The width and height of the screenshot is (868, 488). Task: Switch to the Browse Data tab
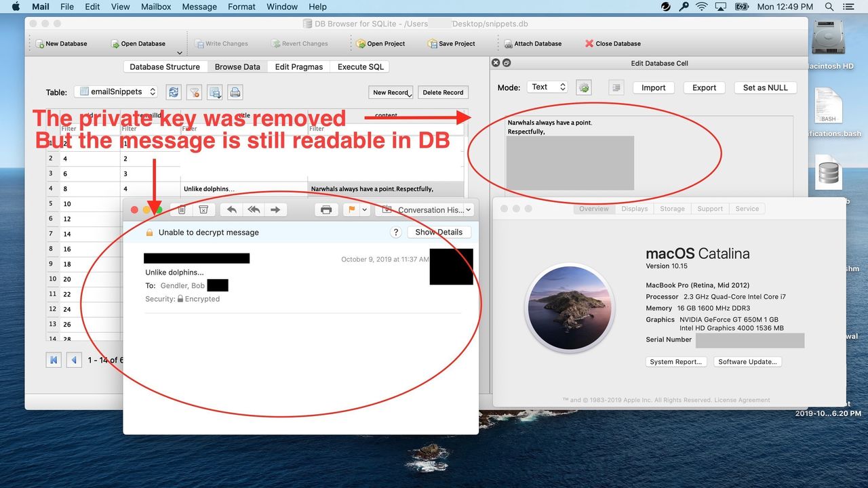click(237, 66)
